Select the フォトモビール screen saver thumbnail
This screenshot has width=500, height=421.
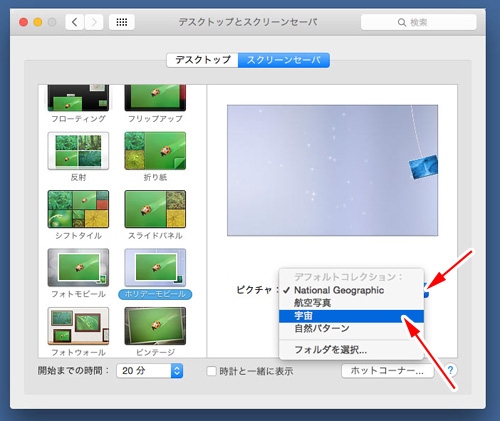point(78,267)
